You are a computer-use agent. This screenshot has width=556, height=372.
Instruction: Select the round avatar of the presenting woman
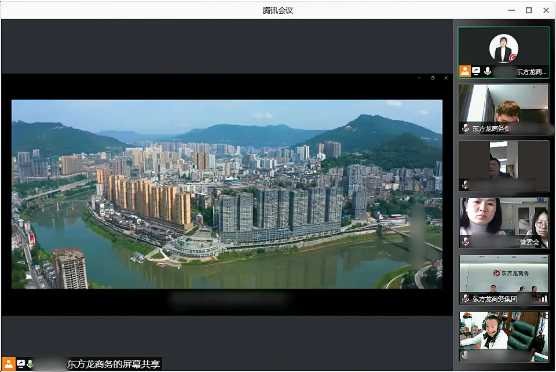[x=504, y=48]
